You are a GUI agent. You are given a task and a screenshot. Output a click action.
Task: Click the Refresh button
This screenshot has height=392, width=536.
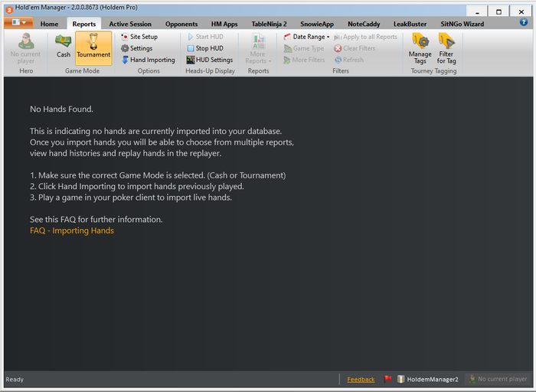coord(349,60)
